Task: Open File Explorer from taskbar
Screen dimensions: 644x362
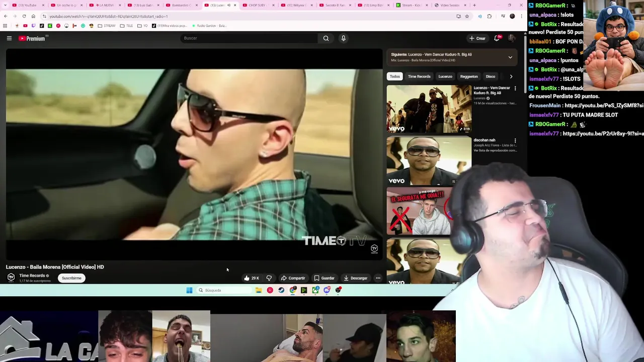Action: point(259,290)
